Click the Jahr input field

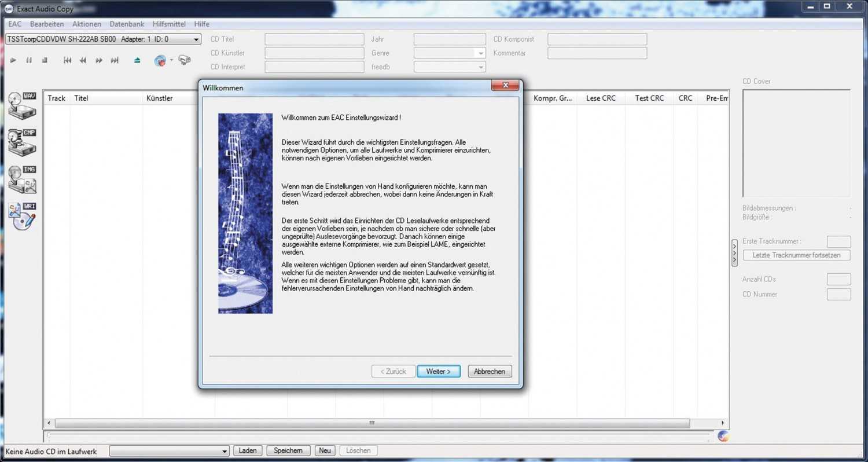tap(450, 39)
